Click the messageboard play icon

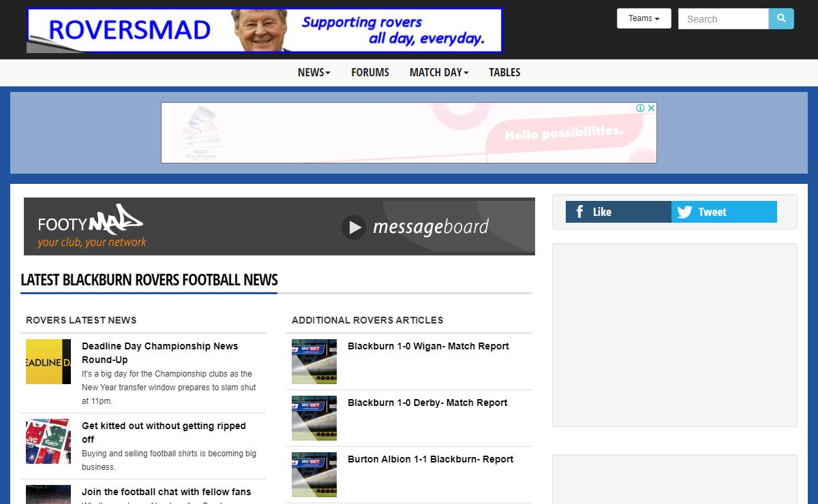coord(354,227)
